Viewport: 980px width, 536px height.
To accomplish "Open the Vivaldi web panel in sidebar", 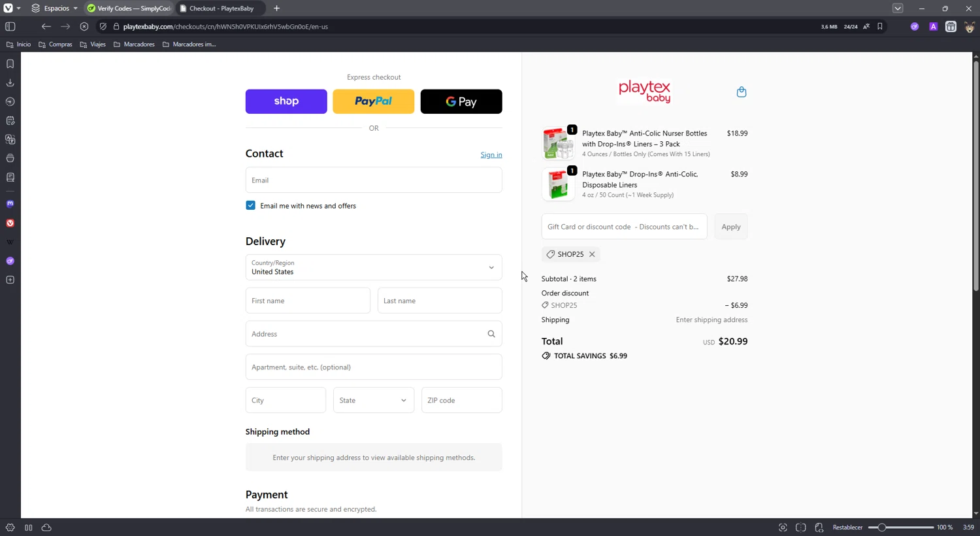I will point(10,224).
